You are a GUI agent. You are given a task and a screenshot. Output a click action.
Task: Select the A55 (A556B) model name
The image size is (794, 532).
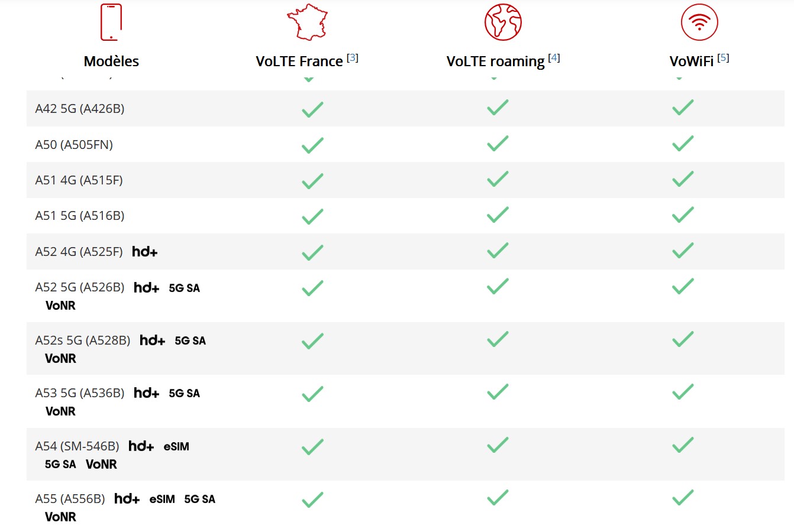pos(70,499)
